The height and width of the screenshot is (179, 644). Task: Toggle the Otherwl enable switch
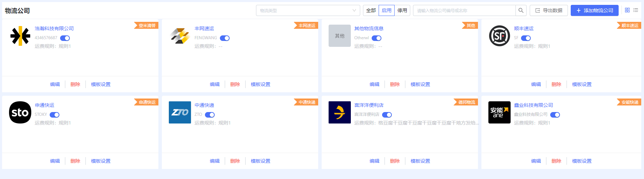tap(377, 38)
